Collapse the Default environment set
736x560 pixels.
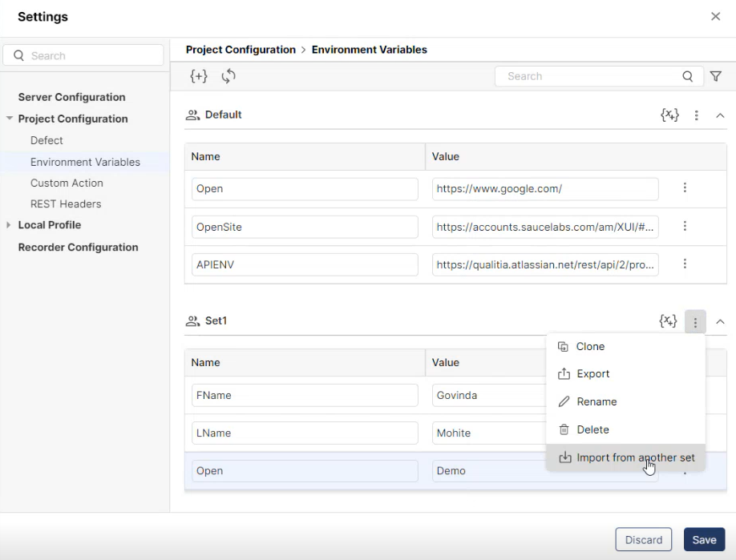pyautogui.click(x=720, y=115)
